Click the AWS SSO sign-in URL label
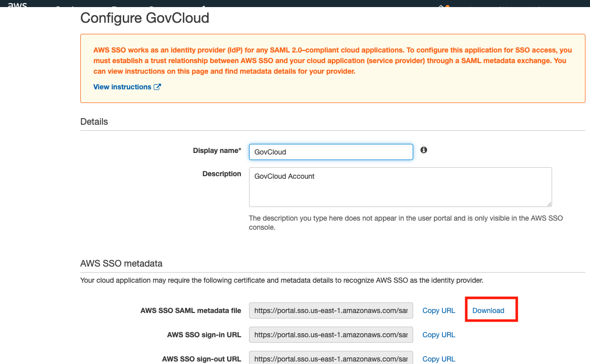This screenshot has width=590, height=364. [x=204, y=335]
